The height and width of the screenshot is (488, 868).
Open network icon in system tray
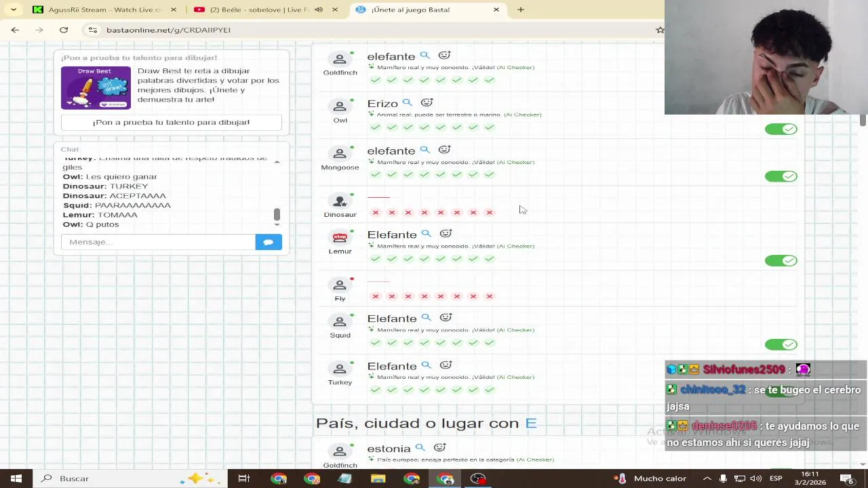click(x=739, y=479)
